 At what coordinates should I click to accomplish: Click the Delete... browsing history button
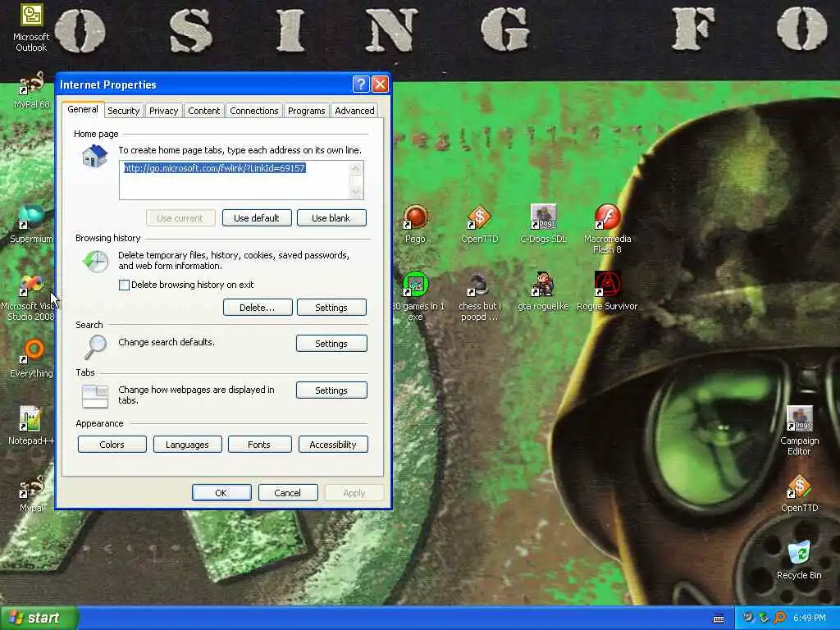(257, 308)
